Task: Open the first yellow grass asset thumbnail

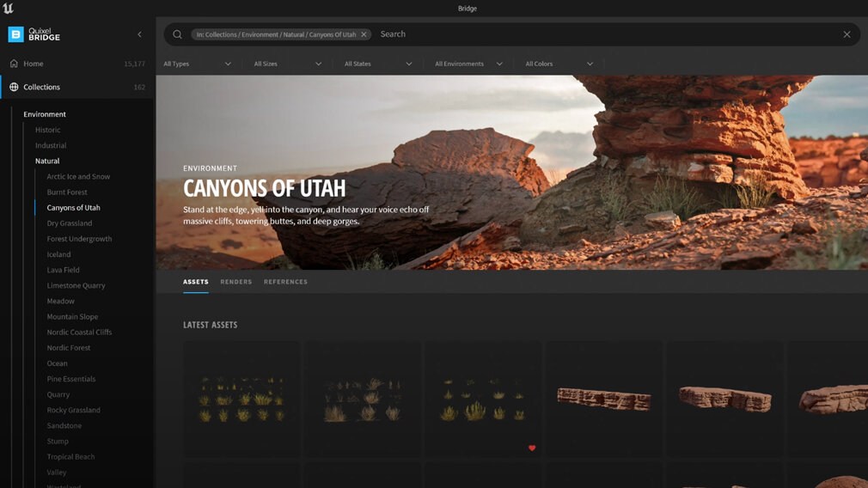Action: (241, 399)
